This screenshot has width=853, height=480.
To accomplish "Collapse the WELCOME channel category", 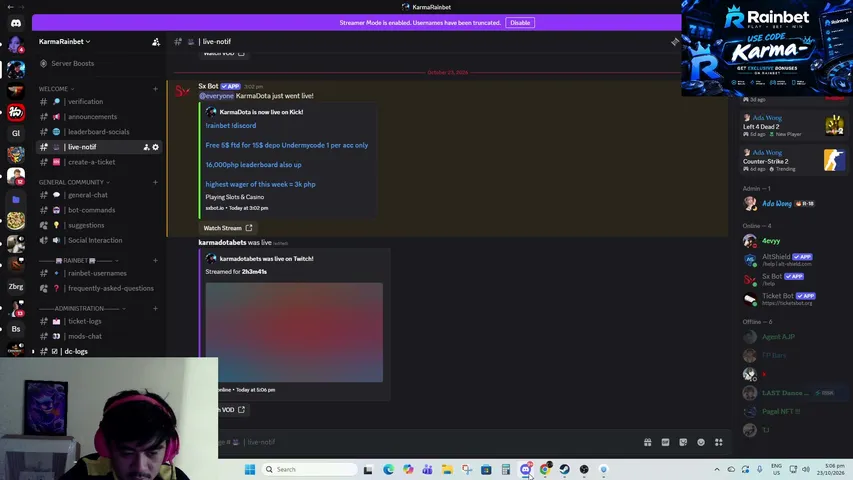I will [57, 89].
